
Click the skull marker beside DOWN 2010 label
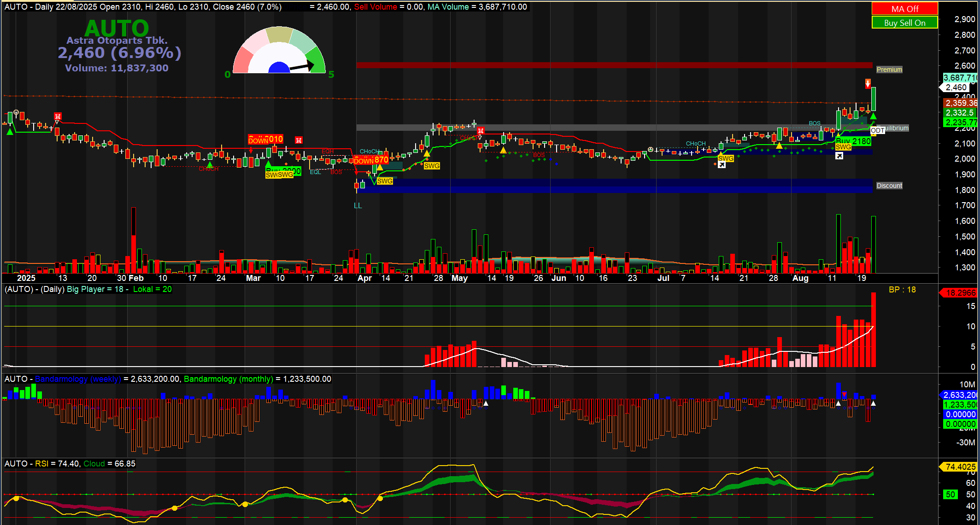pos(299,140)
